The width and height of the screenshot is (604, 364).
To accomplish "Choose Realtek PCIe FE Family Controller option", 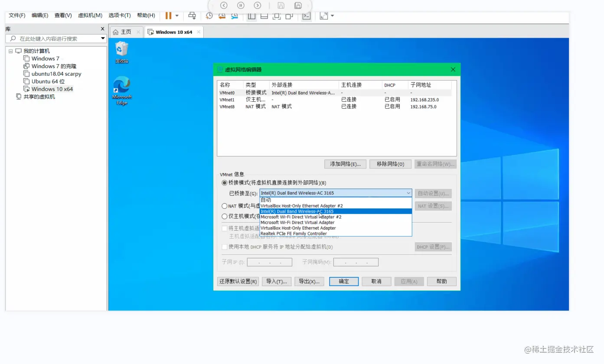I will pyautogui.click(x=336, y=234).
